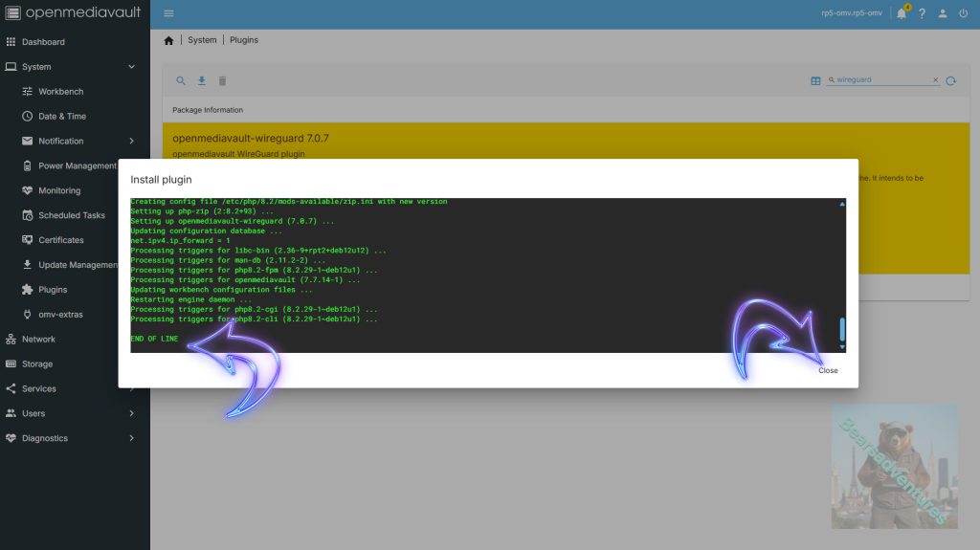980x550 pixels.
Task: Select Workbench in the System menu
Action: [60, 92]
